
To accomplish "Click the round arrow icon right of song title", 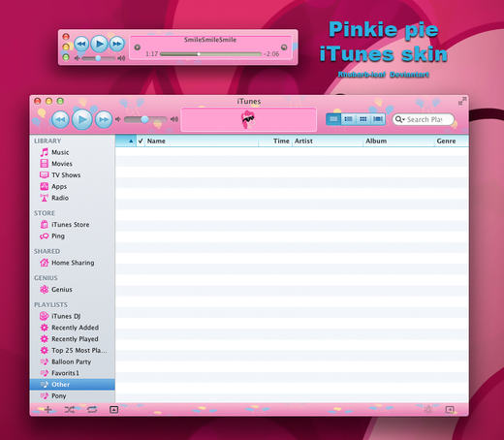I will pyautogui.click(x=284, y=47).
